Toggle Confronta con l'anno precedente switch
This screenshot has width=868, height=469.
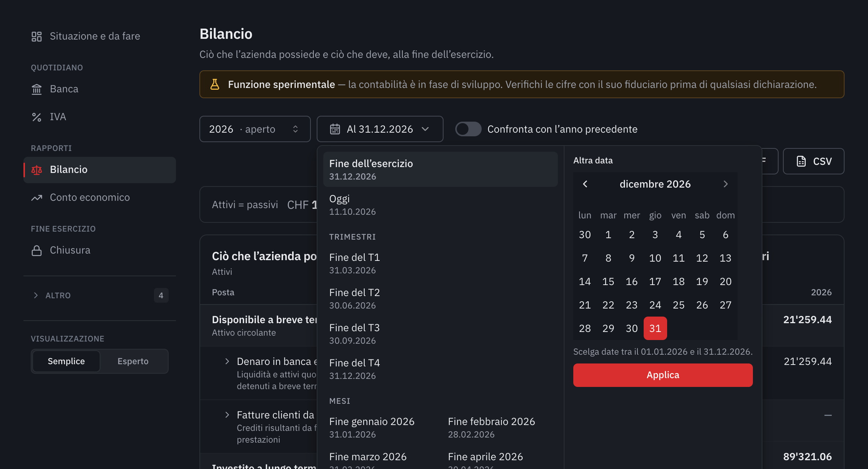[x=468, y=129]
